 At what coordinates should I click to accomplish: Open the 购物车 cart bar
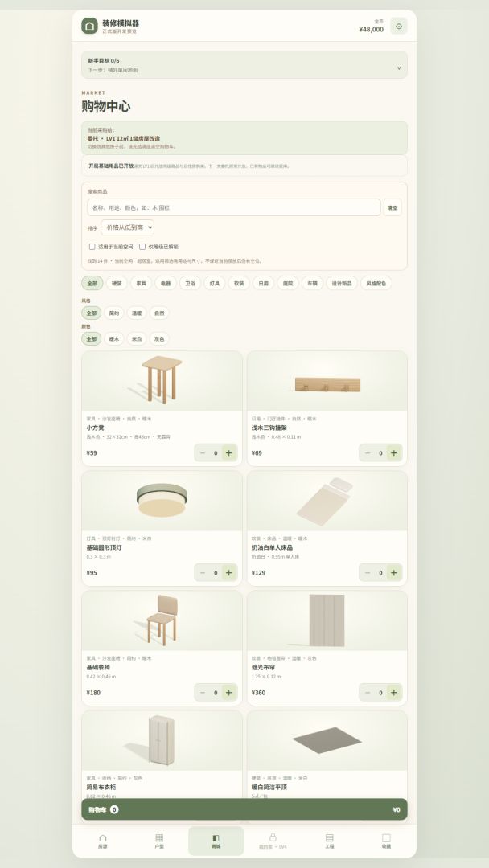pos(244,809)
